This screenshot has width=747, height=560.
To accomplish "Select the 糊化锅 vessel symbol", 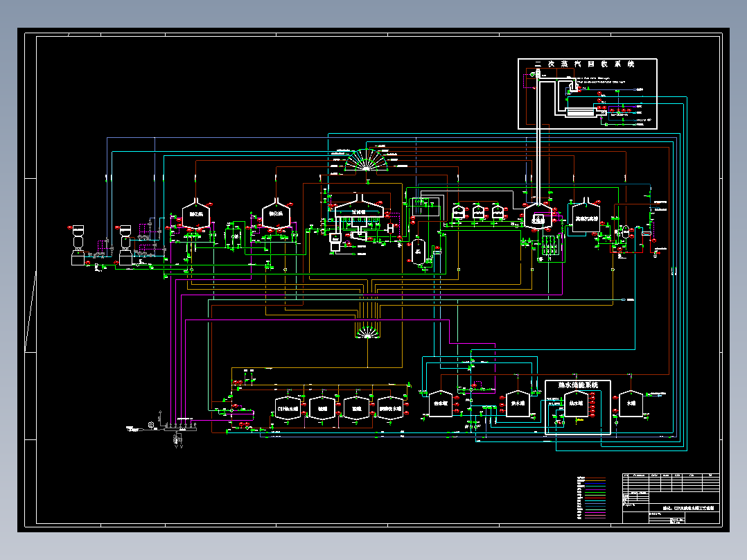I will (x=196, y=213).
